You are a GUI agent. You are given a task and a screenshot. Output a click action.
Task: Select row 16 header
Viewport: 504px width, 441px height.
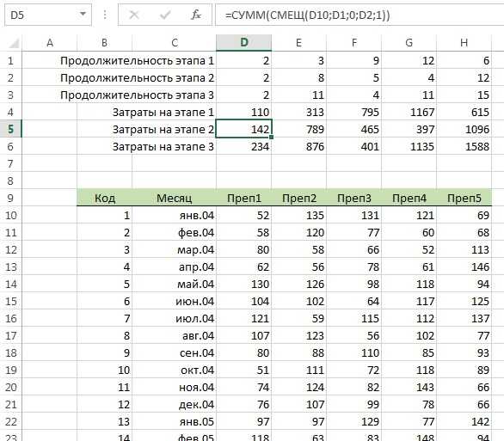(x=10, y=318)
